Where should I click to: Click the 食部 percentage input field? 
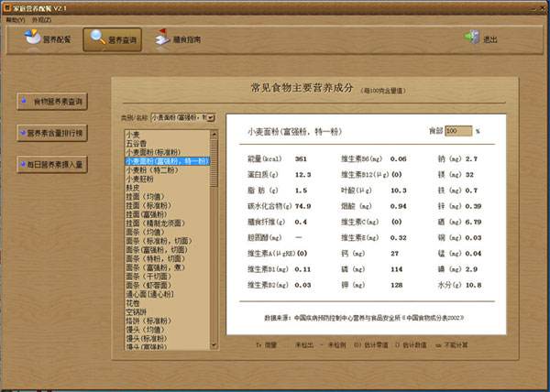[x=458, y=132]
